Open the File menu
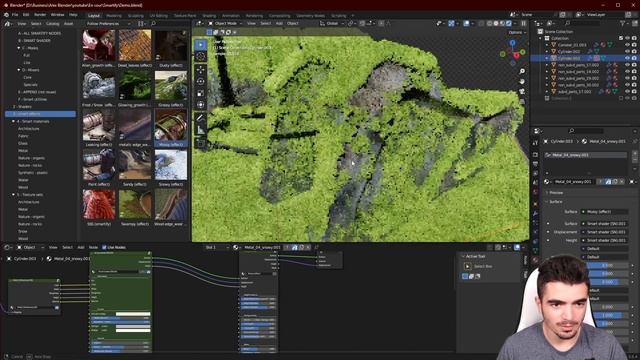The width and height of the screenshot is (640, 360). point(15,15)
